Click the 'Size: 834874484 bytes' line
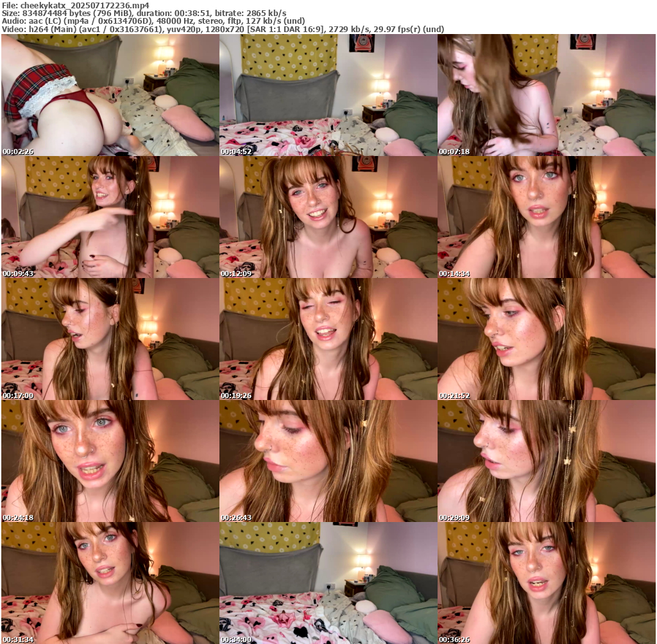657x644 pixels. pyautogui.click(x=144, y=13)
